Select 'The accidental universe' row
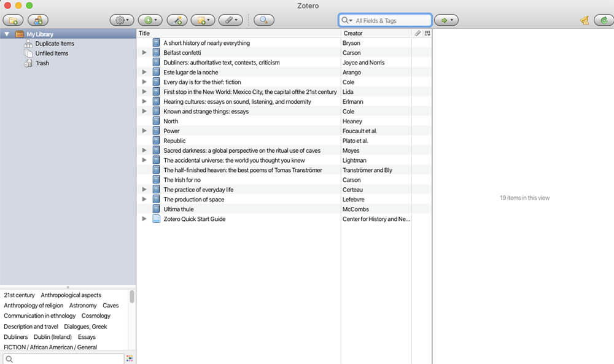 [x=284, y=160]
